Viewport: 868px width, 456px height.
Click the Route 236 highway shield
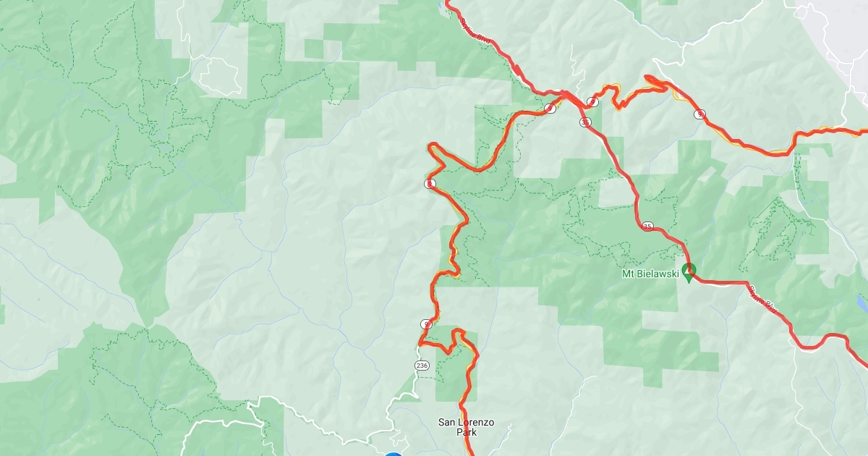pos(422,366)
